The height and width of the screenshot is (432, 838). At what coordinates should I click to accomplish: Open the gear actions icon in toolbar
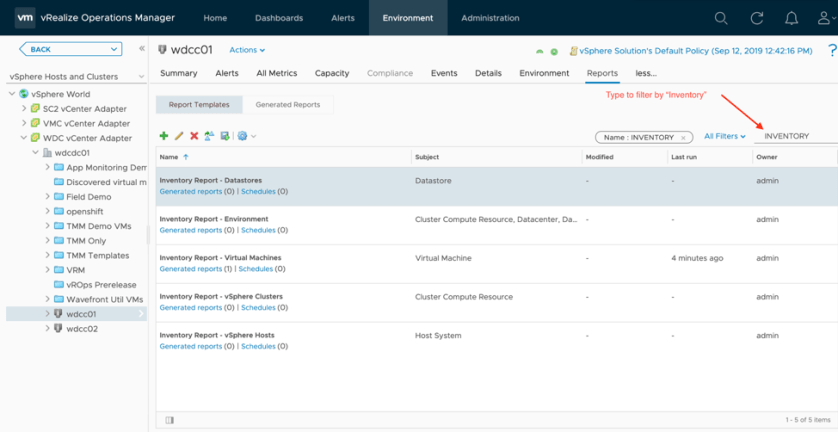[x=243, y=136]
